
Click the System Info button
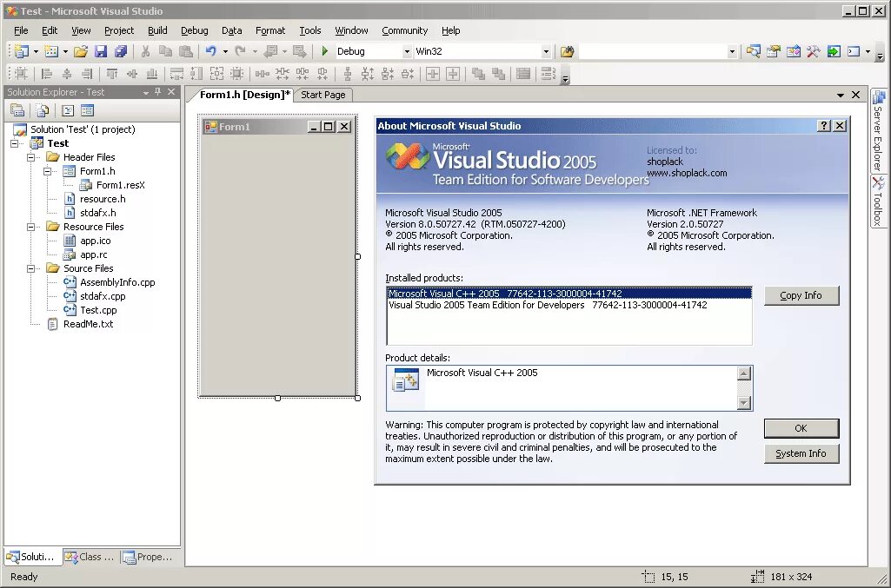(x=801, y=453)
